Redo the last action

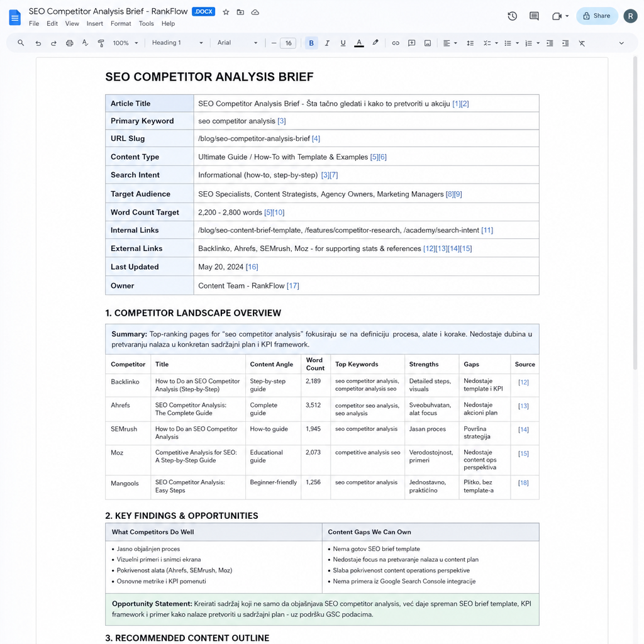(53, 43)
